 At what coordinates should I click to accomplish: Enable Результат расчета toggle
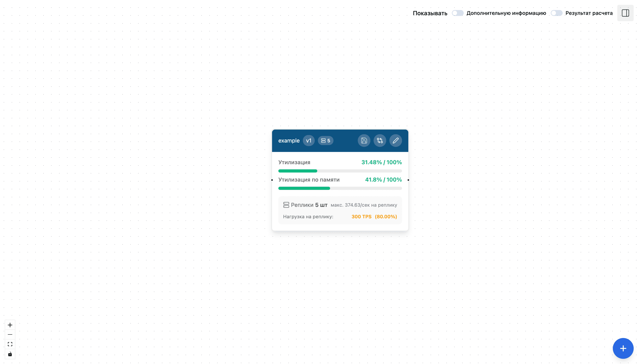point(556,13)
